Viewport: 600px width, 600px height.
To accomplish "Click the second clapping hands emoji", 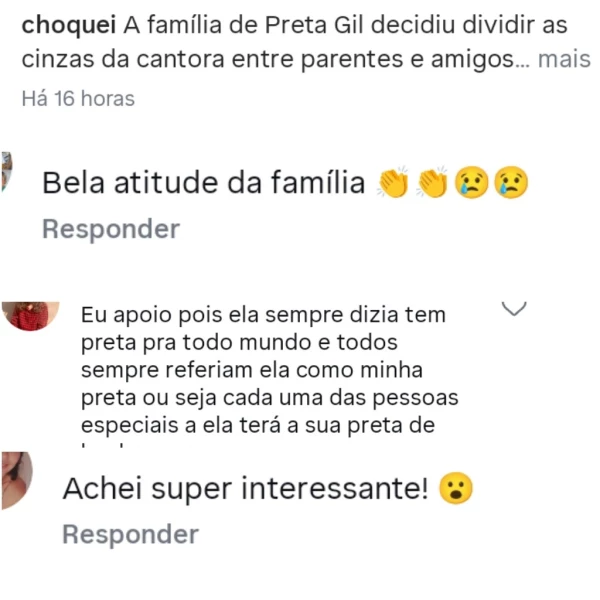I will tap(433, 184).
